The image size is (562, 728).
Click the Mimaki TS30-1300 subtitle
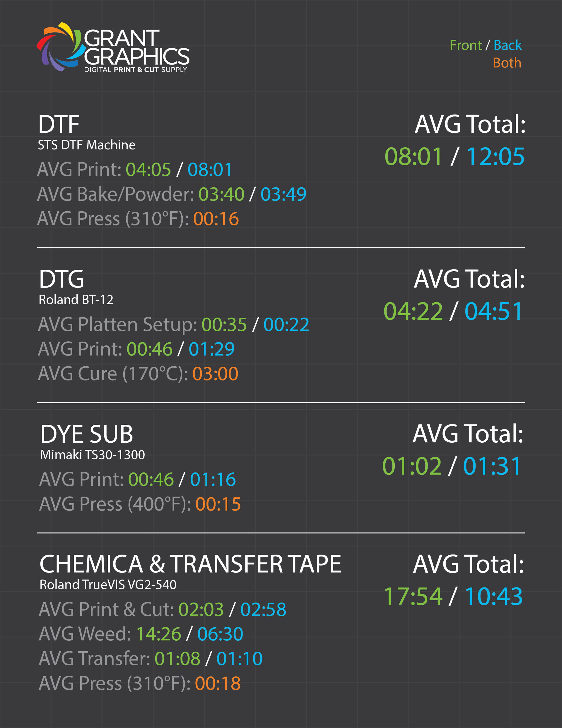(92, 455)
